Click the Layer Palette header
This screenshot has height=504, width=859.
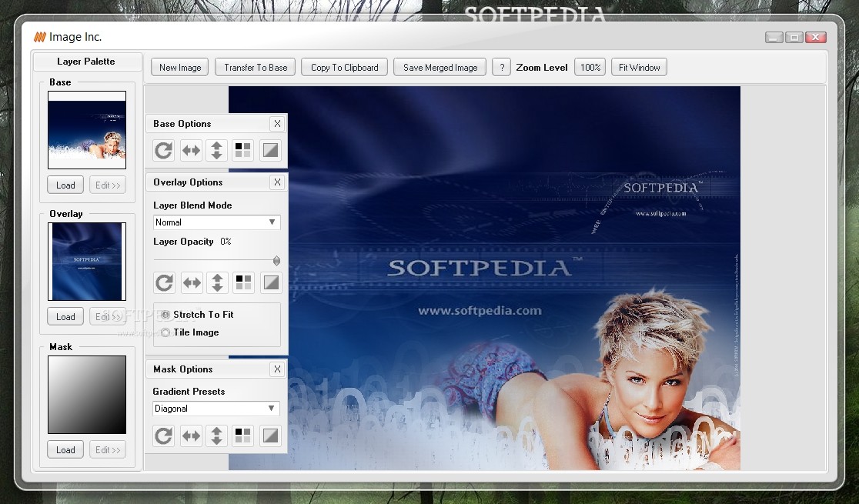click(x=86, y=62)
